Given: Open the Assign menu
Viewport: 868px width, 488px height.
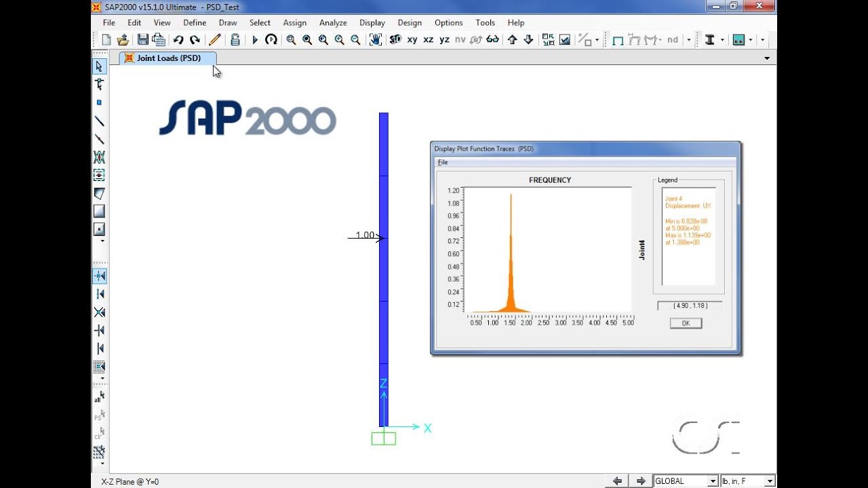Looking at the screenshot, I should pos(294,22).
